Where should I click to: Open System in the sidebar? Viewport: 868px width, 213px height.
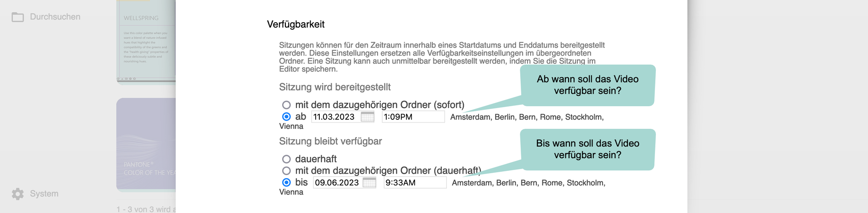[x=44, y=194]
